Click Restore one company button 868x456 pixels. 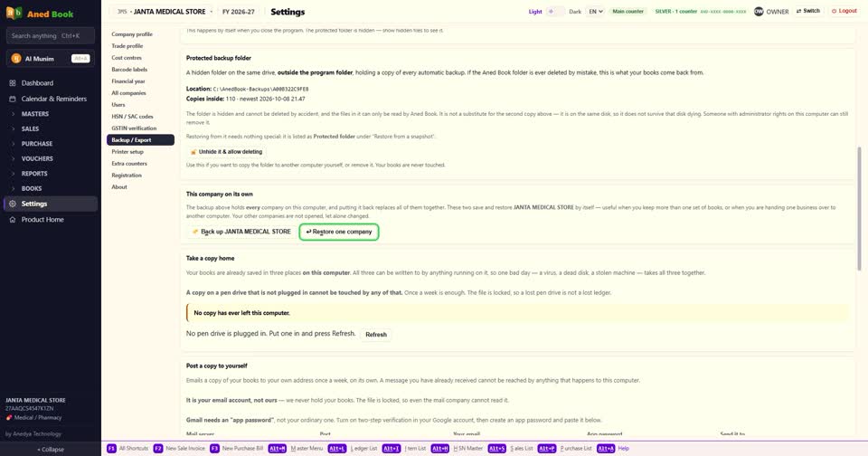[339, 232]
